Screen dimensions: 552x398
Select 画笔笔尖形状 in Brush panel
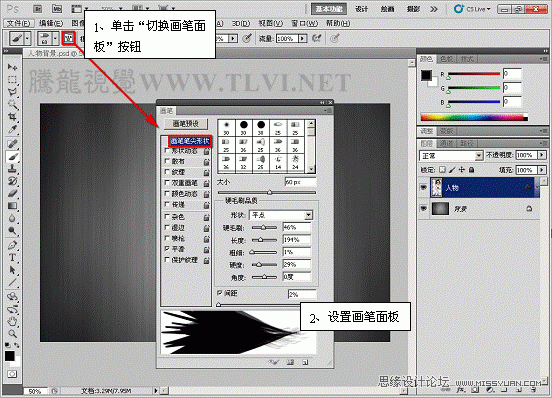pos(190,141)
